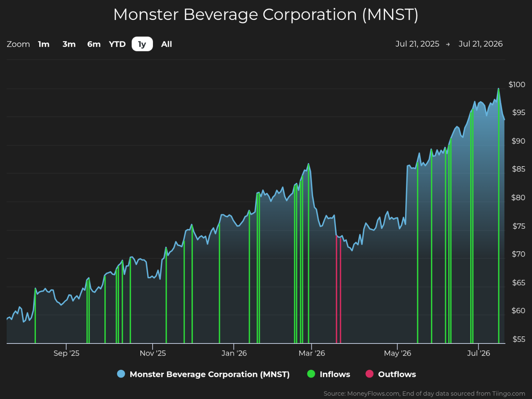This screenshot has height=399, width=532.
Task: Click the May '26 axis label
Action: (x=398, y=353)
